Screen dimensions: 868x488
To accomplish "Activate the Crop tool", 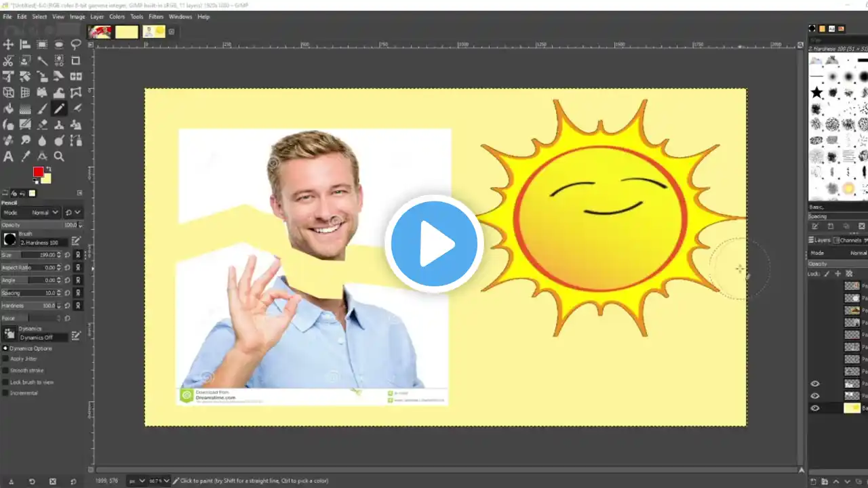I will [x=76, y=61].
